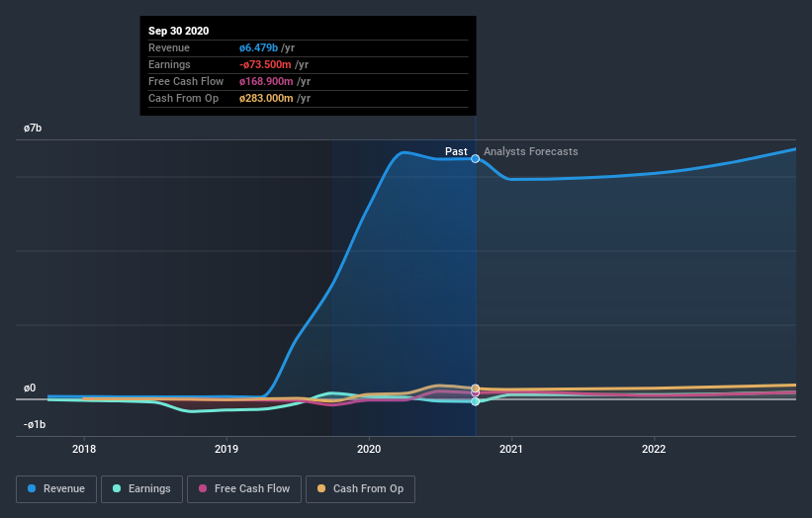Click the 2020 x-axis label
Image resolution: width=812 pixels, height=518 pixels.
[x=369, y=449]
